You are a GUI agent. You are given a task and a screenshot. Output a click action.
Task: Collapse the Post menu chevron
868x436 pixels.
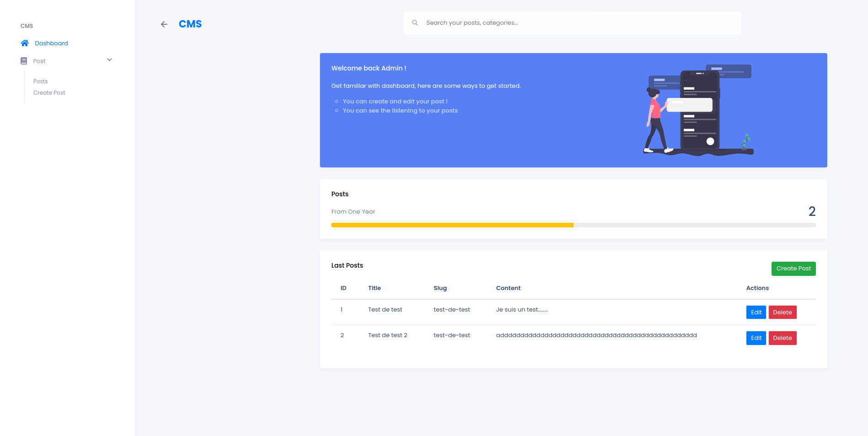[109, 60]
